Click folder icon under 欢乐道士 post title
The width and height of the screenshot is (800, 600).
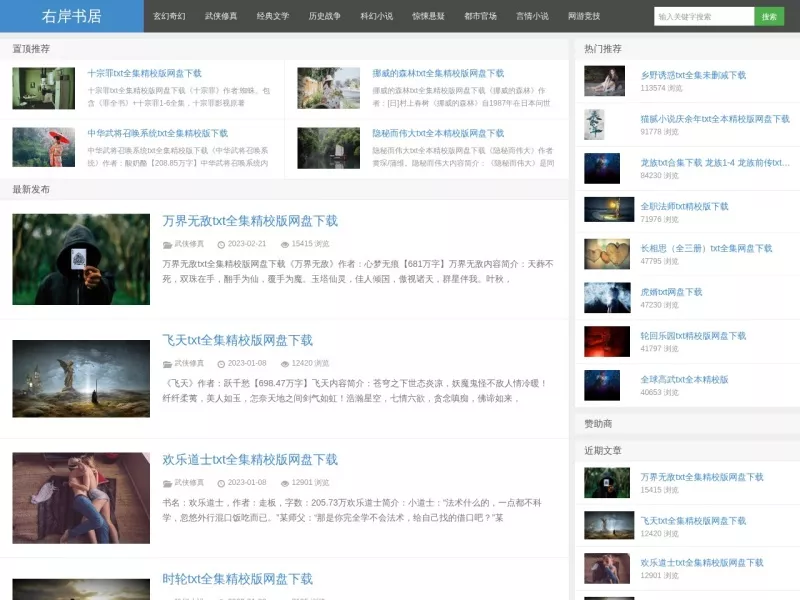click(x=167, y=483)
